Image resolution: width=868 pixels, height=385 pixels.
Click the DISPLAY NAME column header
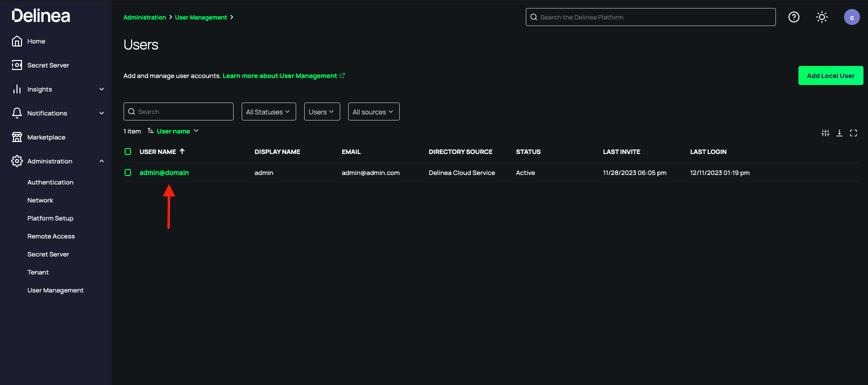coord(277,151)
